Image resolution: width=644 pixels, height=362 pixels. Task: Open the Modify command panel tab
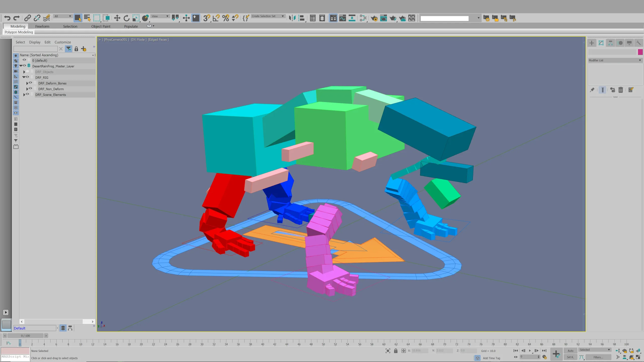(601, 43)
